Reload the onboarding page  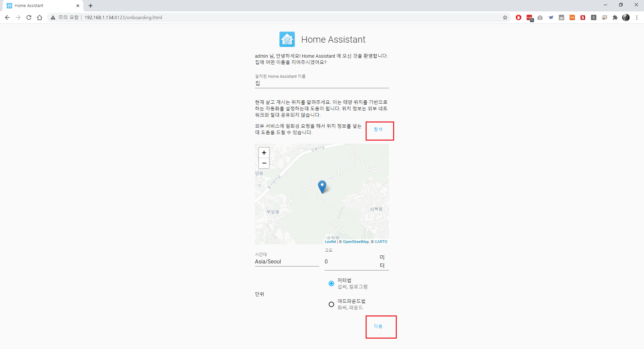click(29, 17)
